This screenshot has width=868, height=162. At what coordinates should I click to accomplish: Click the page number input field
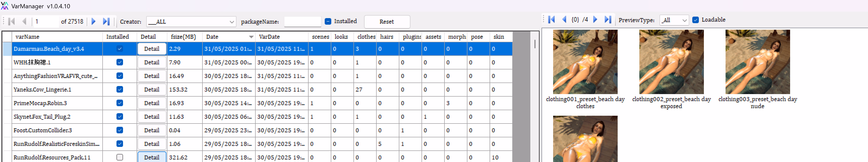(46, 22)
